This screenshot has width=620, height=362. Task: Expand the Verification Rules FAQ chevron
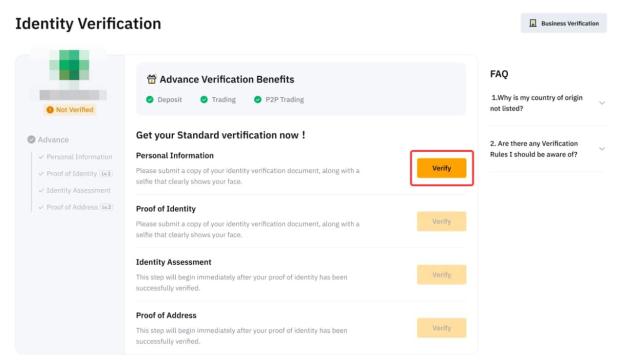[x=602, y=149]
